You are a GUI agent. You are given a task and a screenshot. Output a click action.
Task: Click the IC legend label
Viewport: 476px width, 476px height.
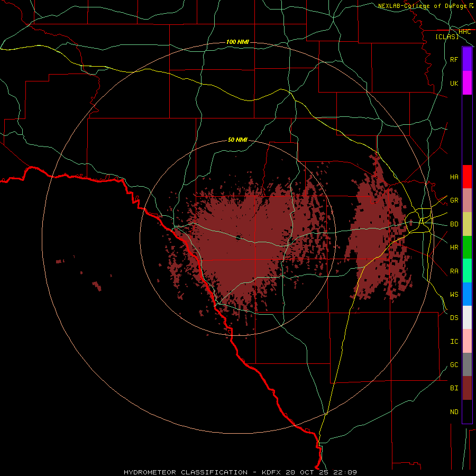click(x=454, y=342)
